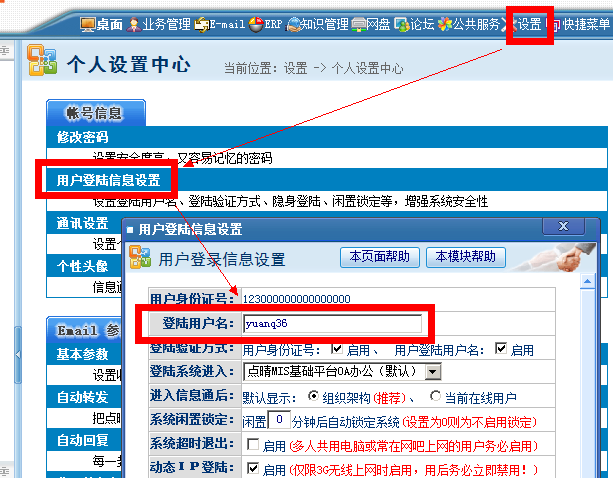Open 知识管理 knowledge management icon
The height and width of the screenshot is (478, 613).
[293, 24]
